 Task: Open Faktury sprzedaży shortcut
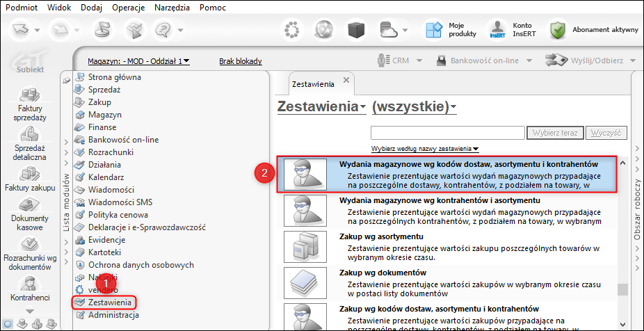click(29, 104)
